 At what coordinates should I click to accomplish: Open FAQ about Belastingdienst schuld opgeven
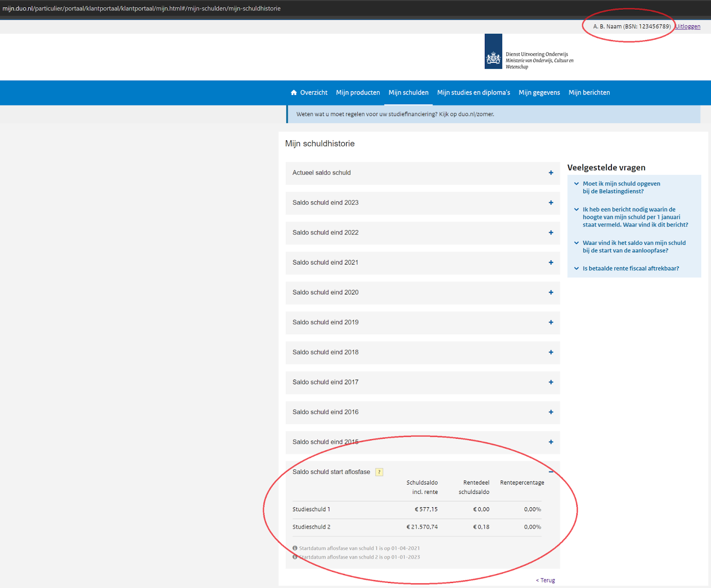pos(621,187)
